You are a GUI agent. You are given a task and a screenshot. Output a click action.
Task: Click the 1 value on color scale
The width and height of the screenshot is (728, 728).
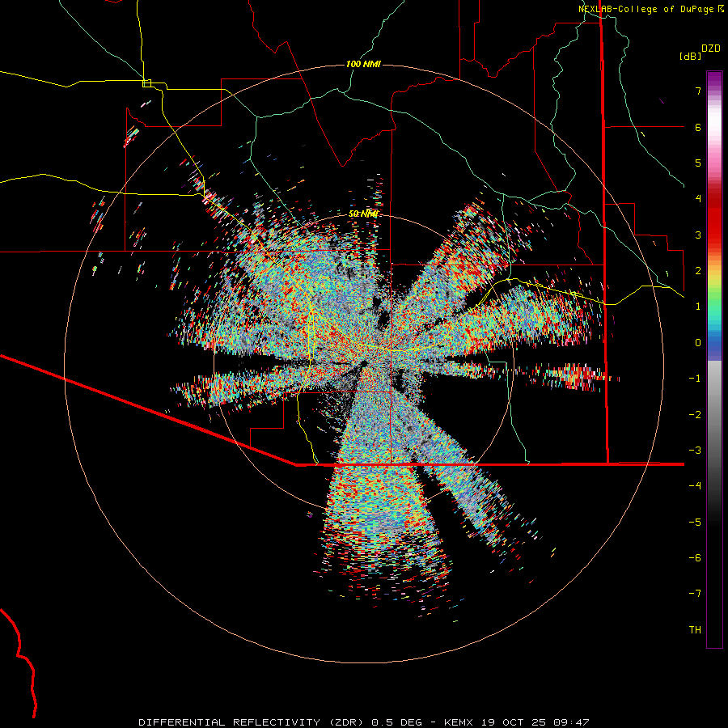point(698,307)
